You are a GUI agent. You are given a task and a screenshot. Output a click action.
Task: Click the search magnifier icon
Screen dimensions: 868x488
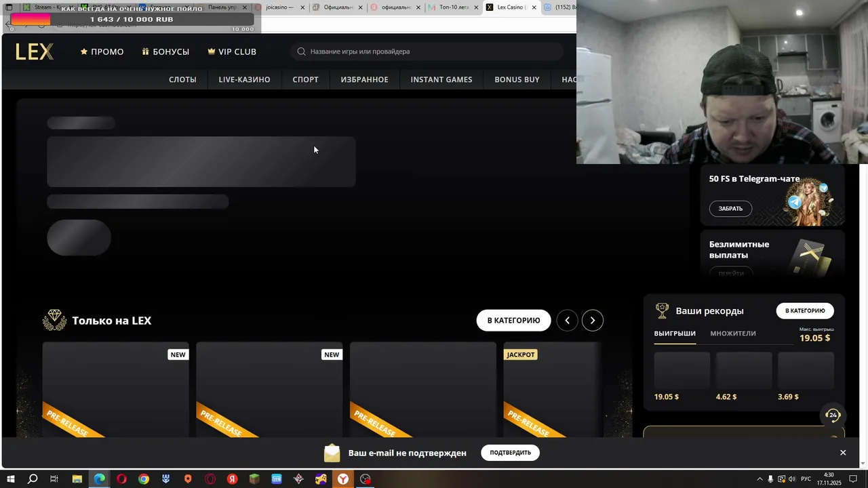click(302, 52)
